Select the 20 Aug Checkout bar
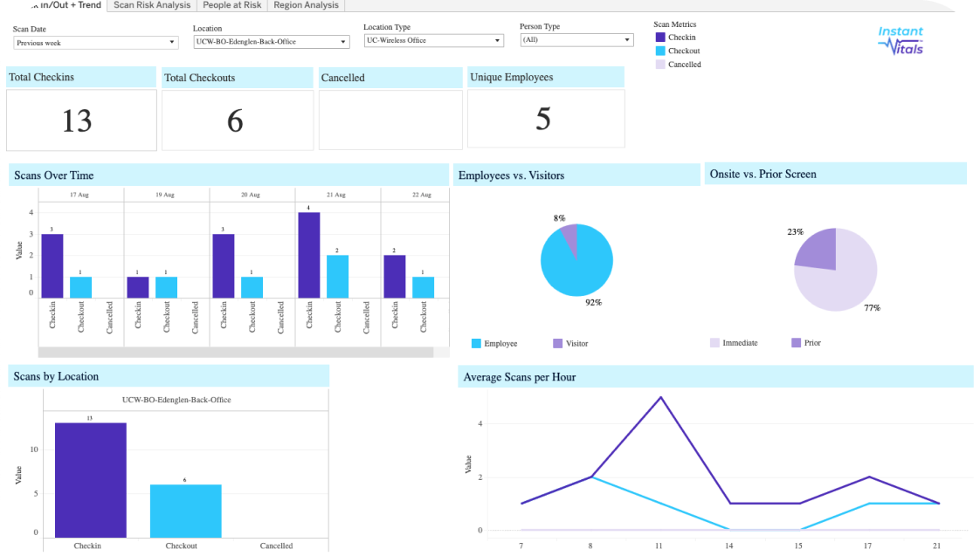This screenshot has height=556, width=980. tap(252, 287)
